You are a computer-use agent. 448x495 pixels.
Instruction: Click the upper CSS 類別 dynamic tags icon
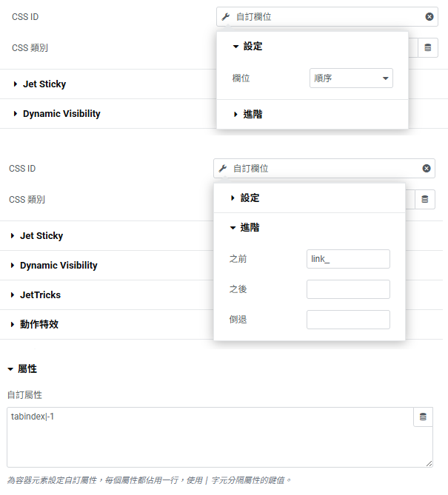(427, 48)
